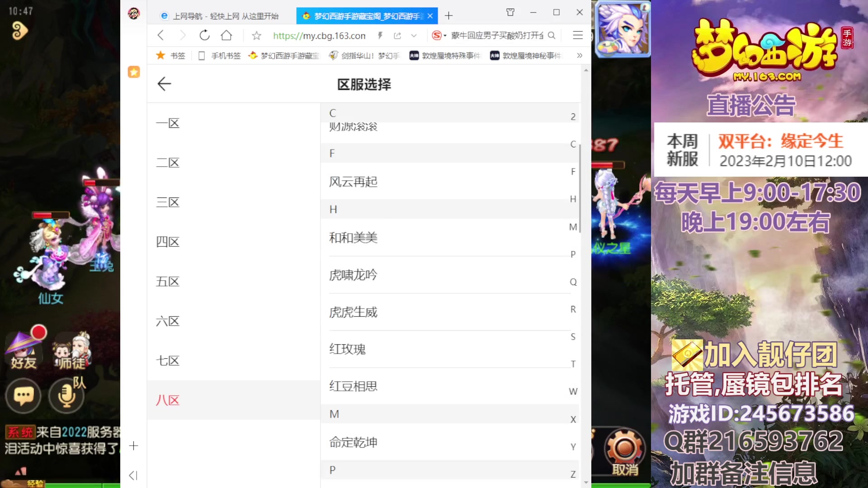
Task: Select 一区 in the region list
Action: click(234, 123)
